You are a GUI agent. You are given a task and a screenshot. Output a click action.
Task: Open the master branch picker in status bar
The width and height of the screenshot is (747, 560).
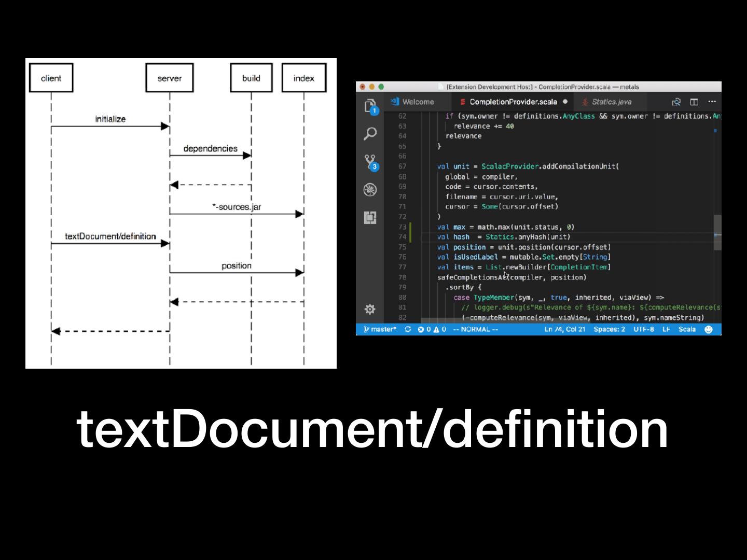(380, 329)
